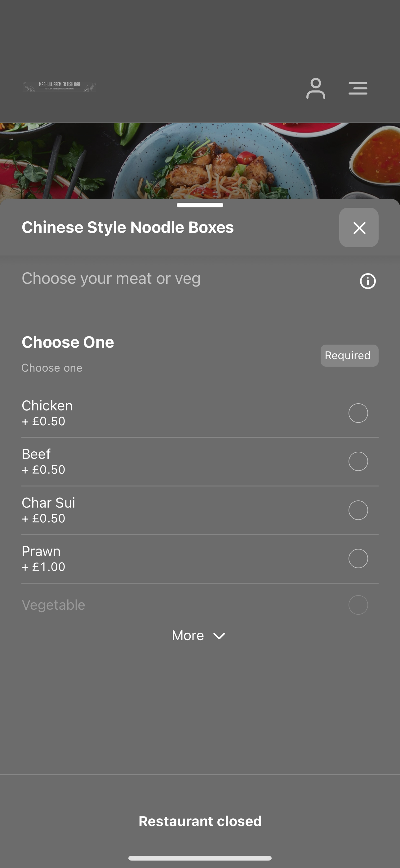The height and width of the screenshot is (868, 400).
Task: Tap the iOS home indicator bar
Action: click(x=200, y=858)
